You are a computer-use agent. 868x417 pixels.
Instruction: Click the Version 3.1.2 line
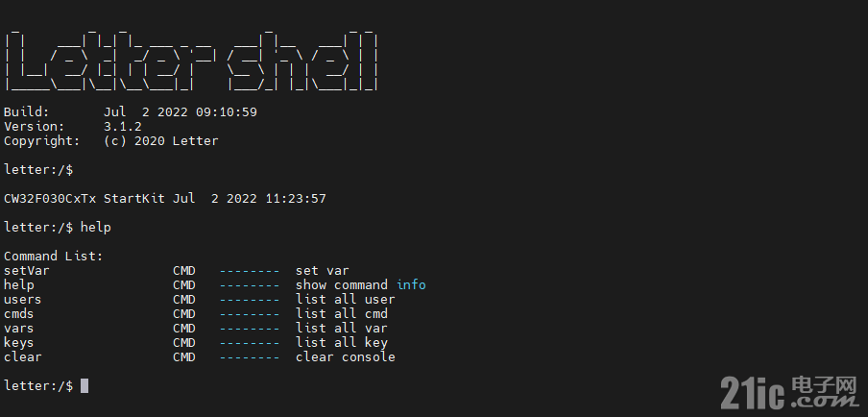click(x=73, y=127)
